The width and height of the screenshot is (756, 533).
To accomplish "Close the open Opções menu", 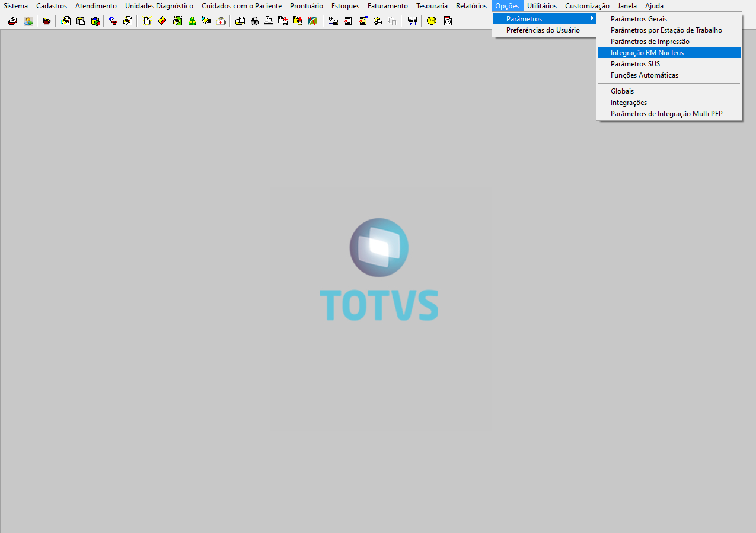I will 507,6.
